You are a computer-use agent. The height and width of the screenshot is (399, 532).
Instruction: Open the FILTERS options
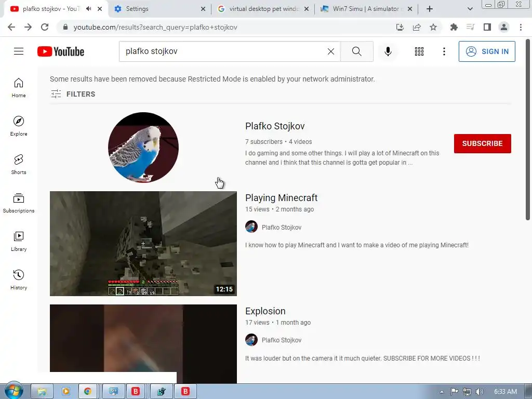[73, 94]
